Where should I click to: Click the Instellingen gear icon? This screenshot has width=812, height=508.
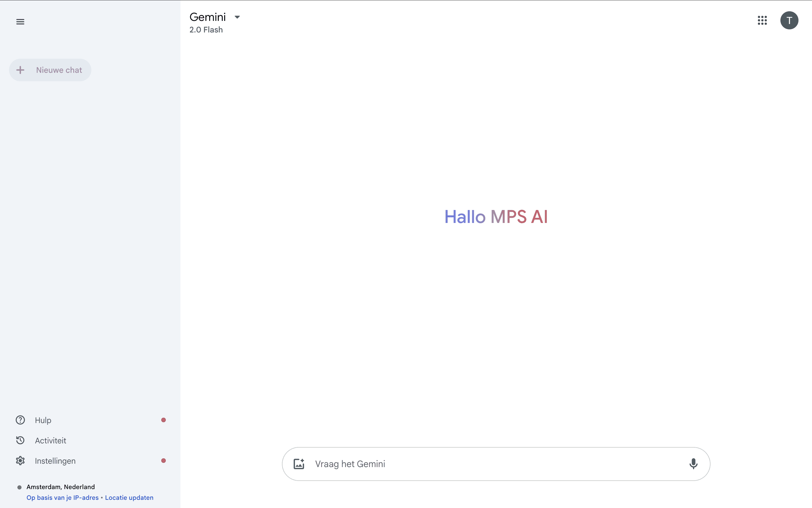(21, 461)
